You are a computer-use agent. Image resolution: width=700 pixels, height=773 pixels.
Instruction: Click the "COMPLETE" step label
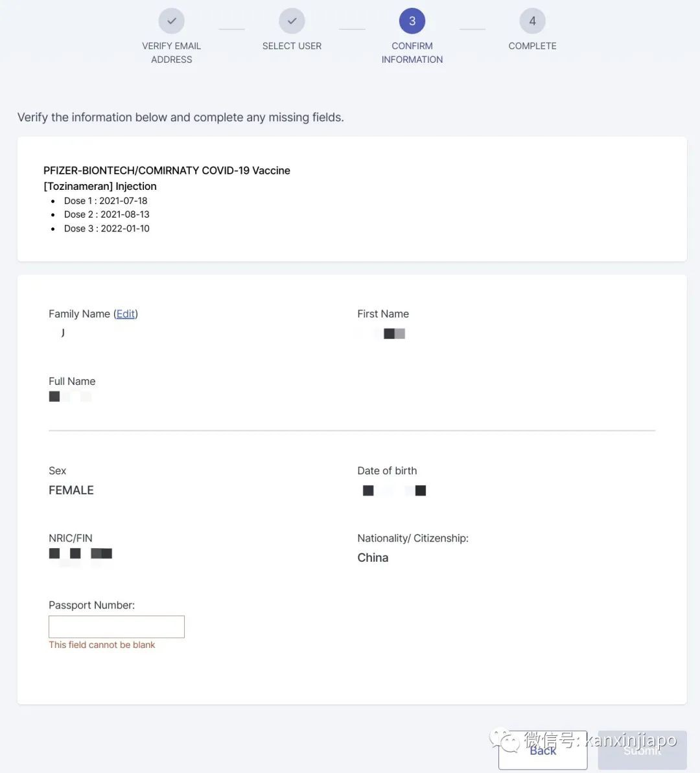point(532,46)
